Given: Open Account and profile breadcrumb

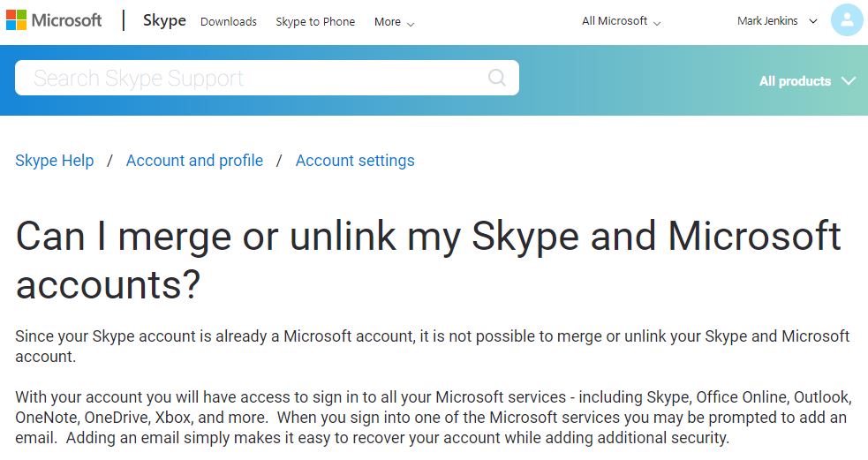Looking at the screenshot, I should (194, 161).
